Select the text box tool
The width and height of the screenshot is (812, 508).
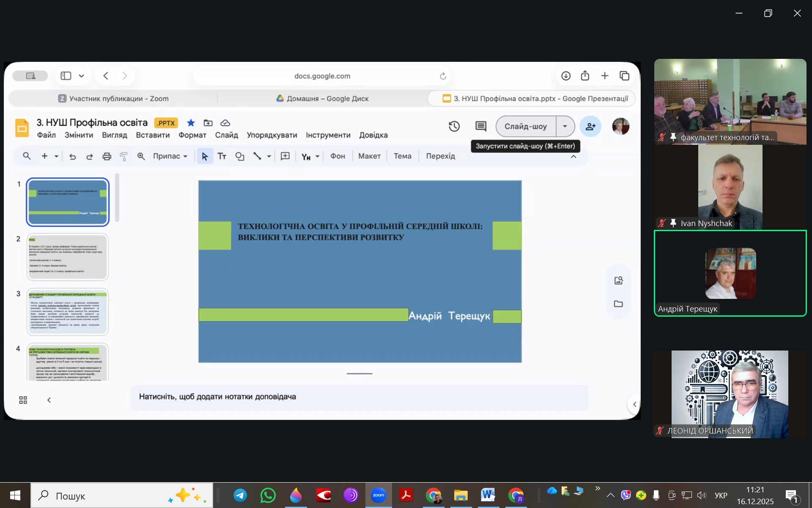tap(222, 156)
